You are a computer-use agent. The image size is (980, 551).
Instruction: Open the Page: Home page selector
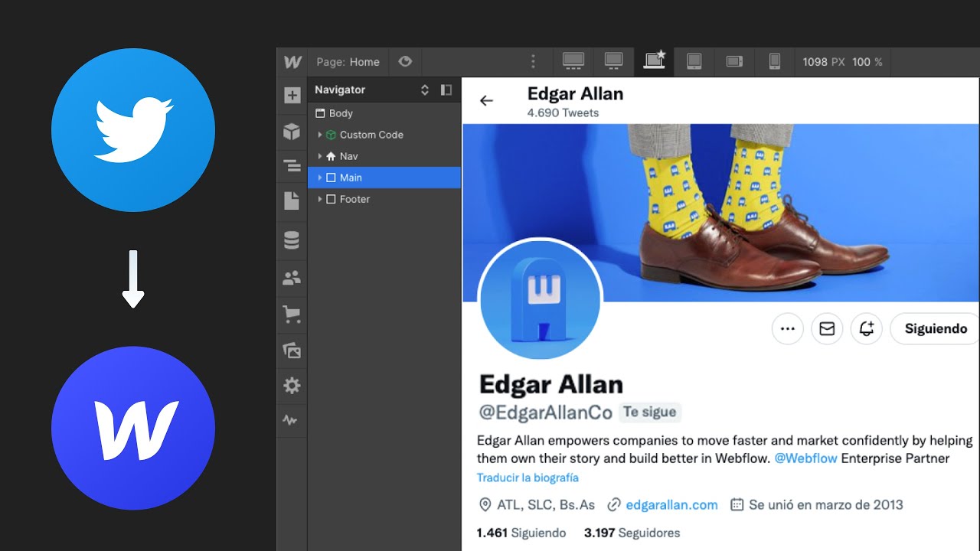pyautogui.click(x=348, y=62)
